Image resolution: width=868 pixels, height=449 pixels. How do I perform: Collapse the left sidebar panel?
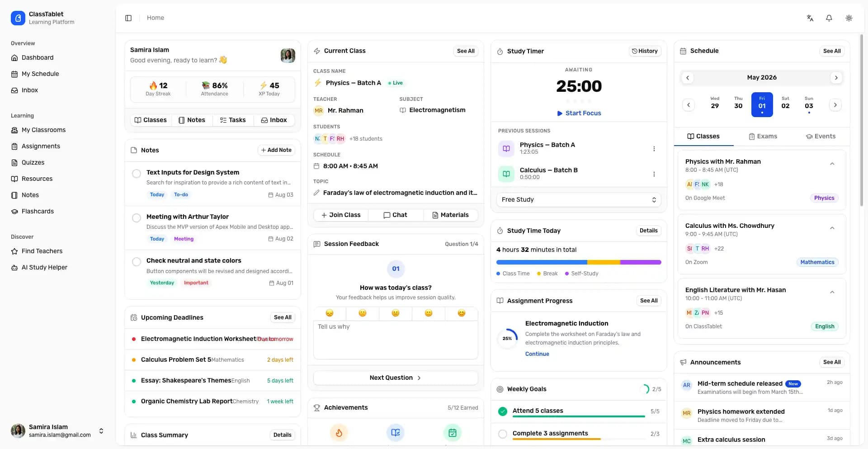click(128, 18)
